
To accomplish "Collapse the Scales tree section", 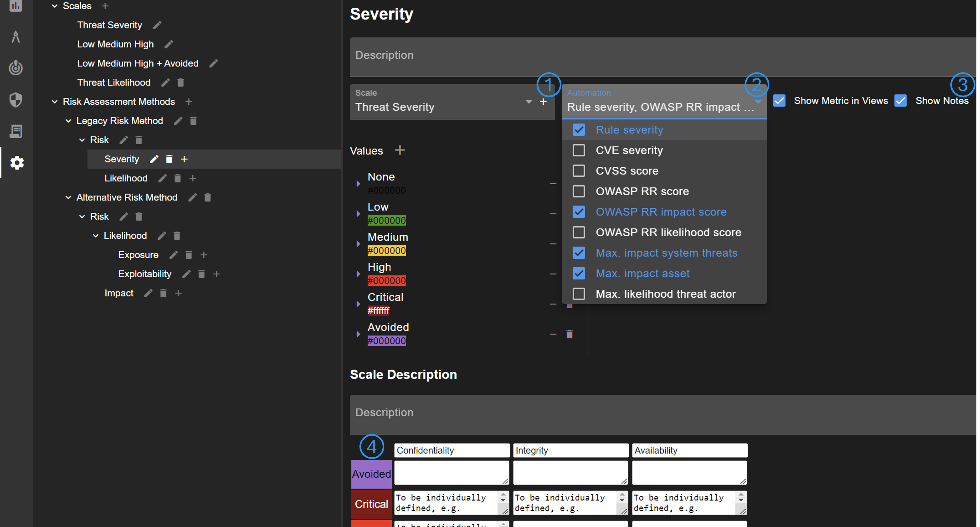I will click(x=55, y=6).
